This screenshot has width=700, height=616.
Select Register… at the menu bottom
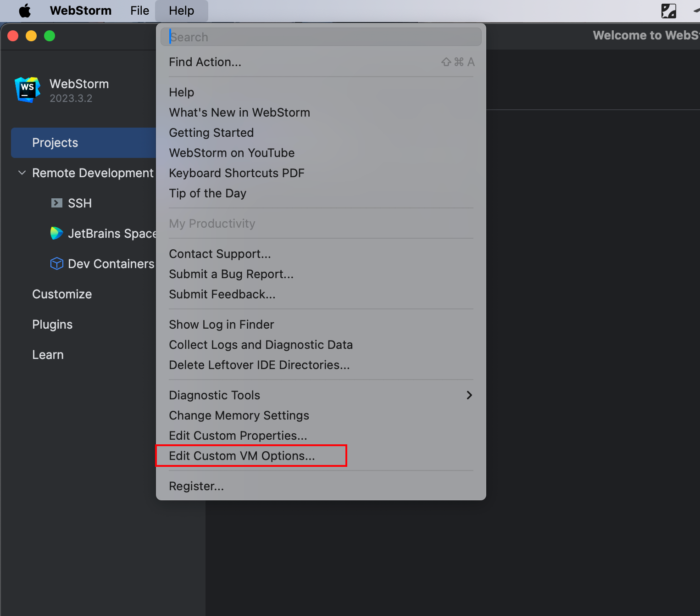pos(196,486)
